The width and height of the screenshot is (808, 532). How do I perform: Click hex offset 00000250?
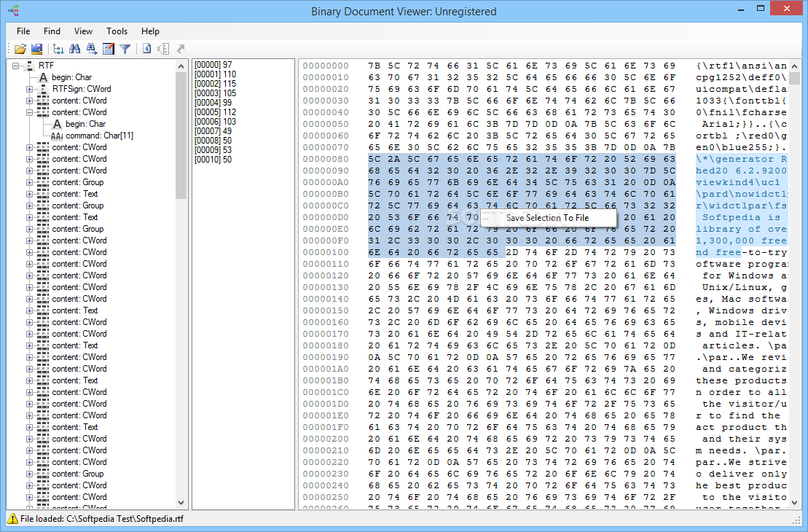click(326, 497)
